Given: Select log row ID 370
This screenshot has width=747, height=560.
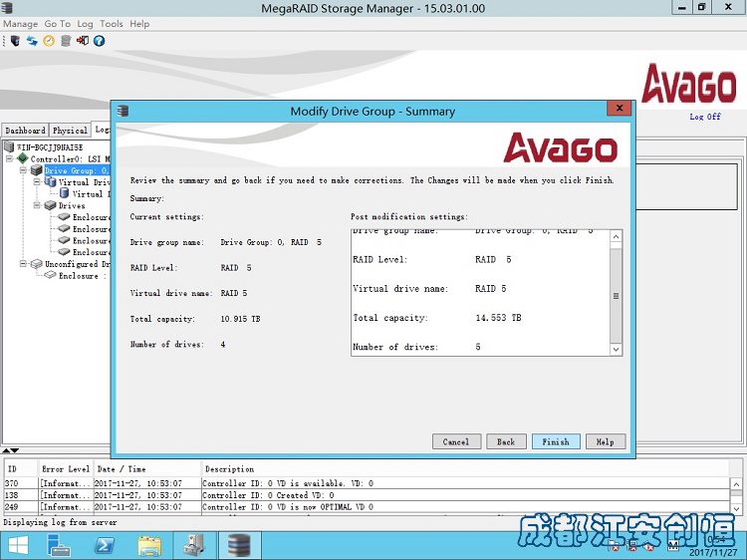Looking at the screenshot, I should click(367, 483).
